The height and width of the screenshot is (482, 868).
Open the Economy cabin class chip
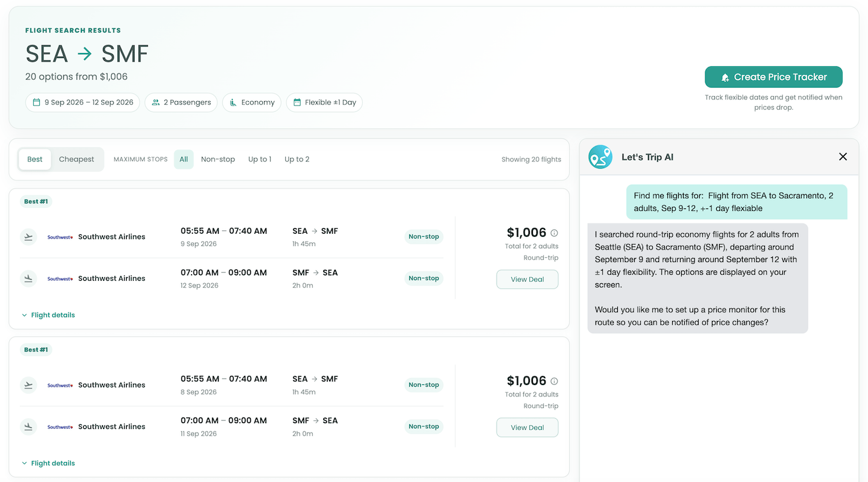251,102
